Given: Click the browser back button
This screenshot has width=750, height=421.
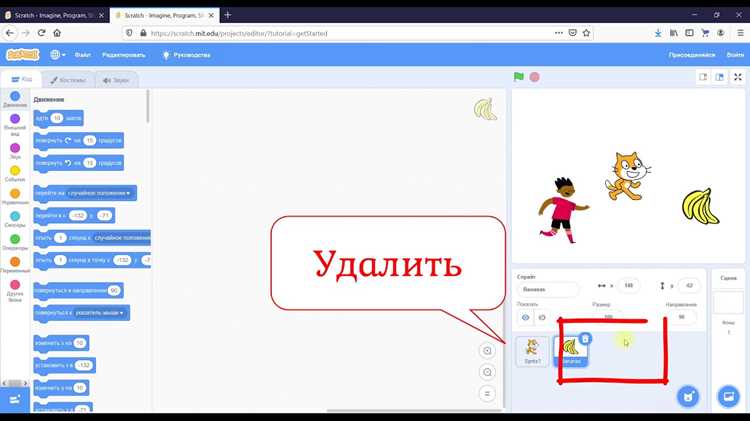Looking at the screenshot, I should pos(10,33).
